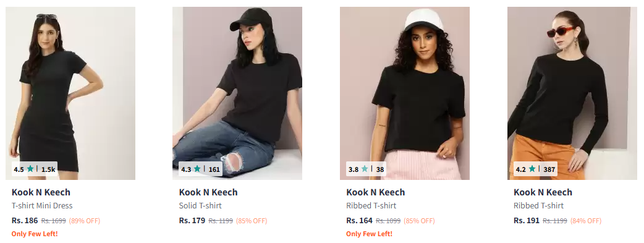Open Ribbed T-shirt image with white cap
Screen dimensions: 644x243
coord(405,93)
